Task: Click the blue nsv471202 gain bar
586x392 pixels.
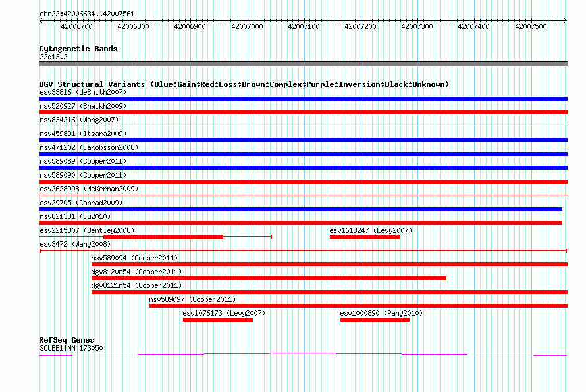Action: coord(303,154)
